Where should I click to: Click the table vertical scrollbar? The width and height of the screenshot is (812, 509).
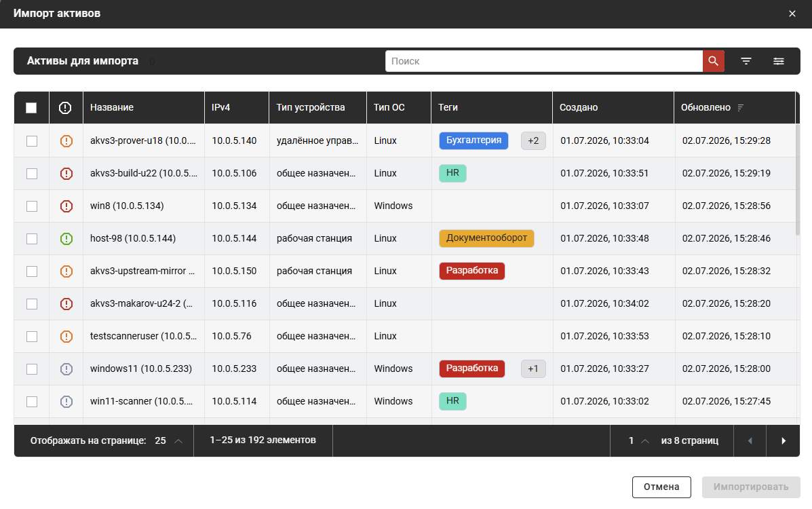pos(798,178)
